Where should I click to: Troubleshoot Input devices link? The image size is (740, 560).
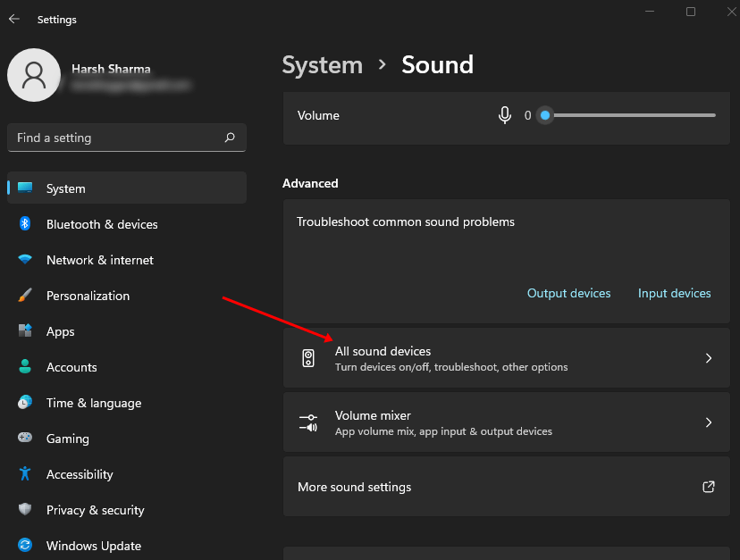(x=674, y=293)
